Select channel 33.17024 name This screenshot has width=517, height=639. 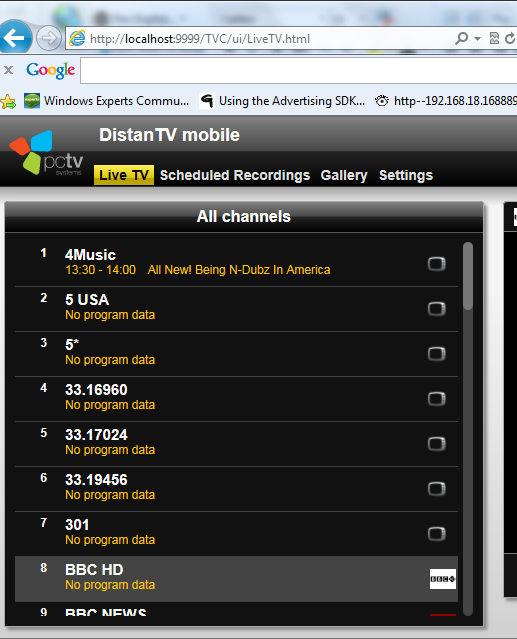pyautogui.click(x=96, y=434)
